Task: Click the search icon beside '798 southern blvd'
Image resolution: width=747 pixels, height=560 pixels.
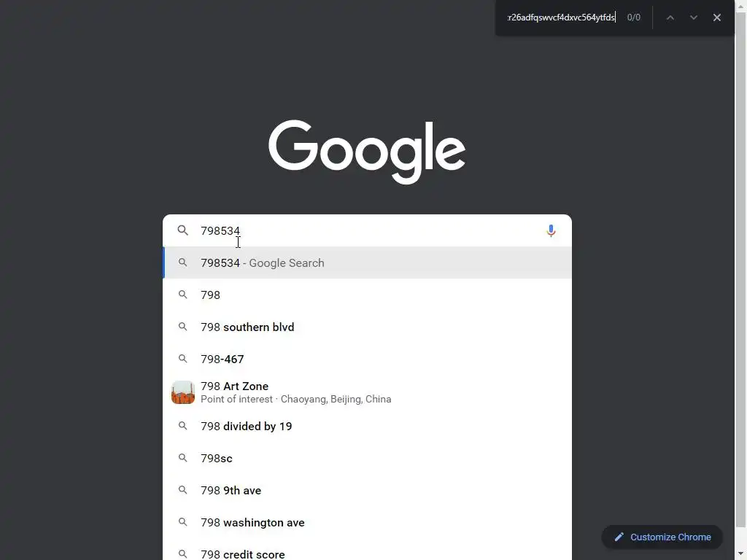Action: click(x=183, y=327)
